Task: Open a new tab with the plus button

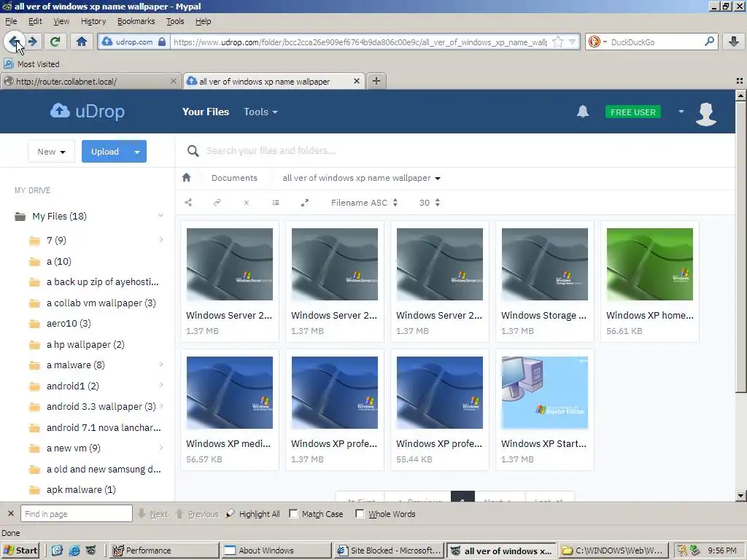Action: 376,81
